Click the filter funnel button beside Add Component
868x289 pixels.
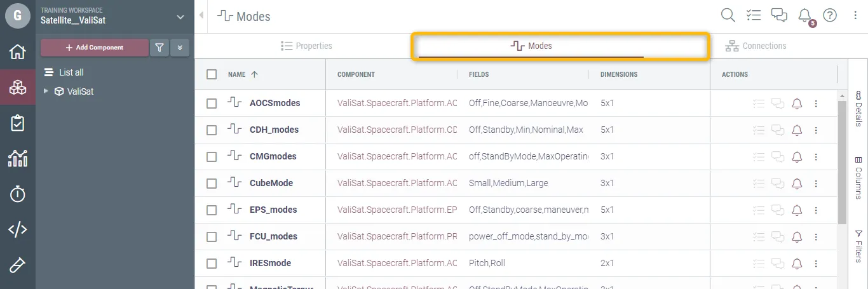(159, 48)
